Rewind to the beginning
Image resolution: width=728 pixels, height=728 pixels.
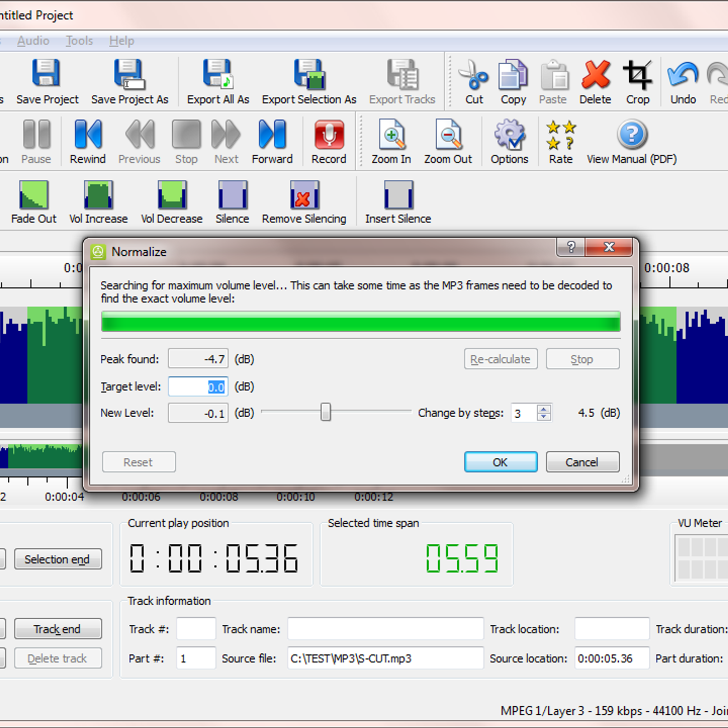(87, 134)
